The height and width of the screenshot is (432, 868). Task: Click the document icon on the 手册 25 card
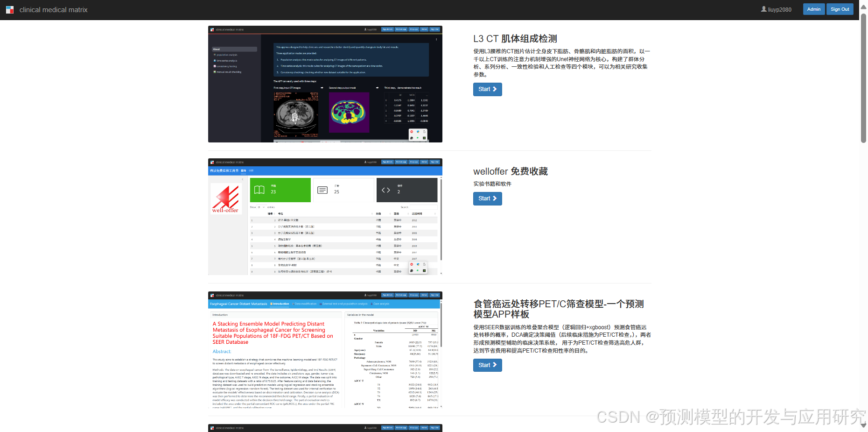click(322, 190)
